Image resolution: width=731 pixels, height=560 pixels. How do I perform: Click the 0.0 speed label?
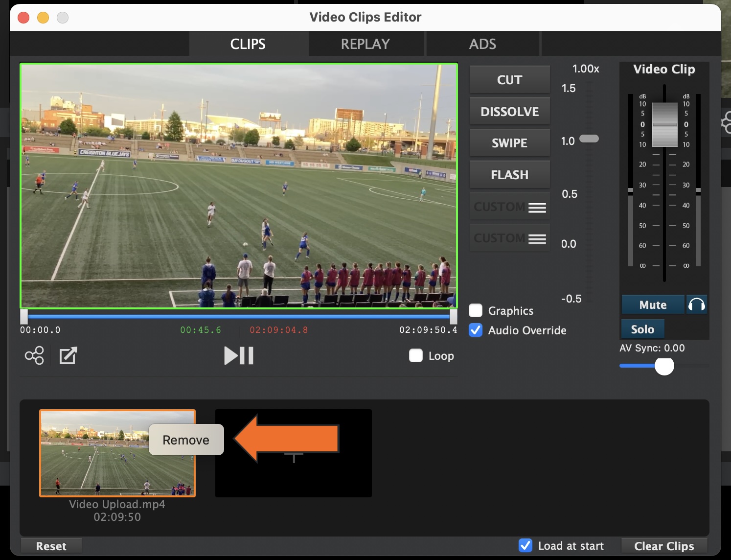coord(569,244)
